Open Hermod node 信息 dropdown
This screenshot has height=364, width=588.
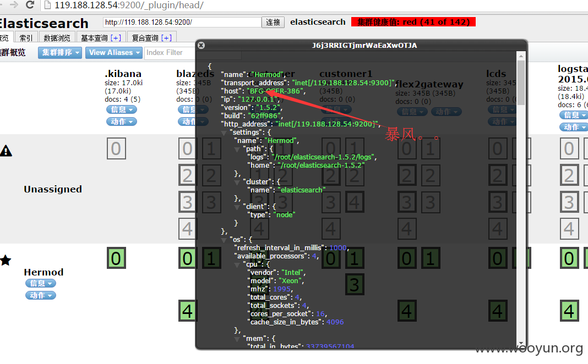coord(41,284)
